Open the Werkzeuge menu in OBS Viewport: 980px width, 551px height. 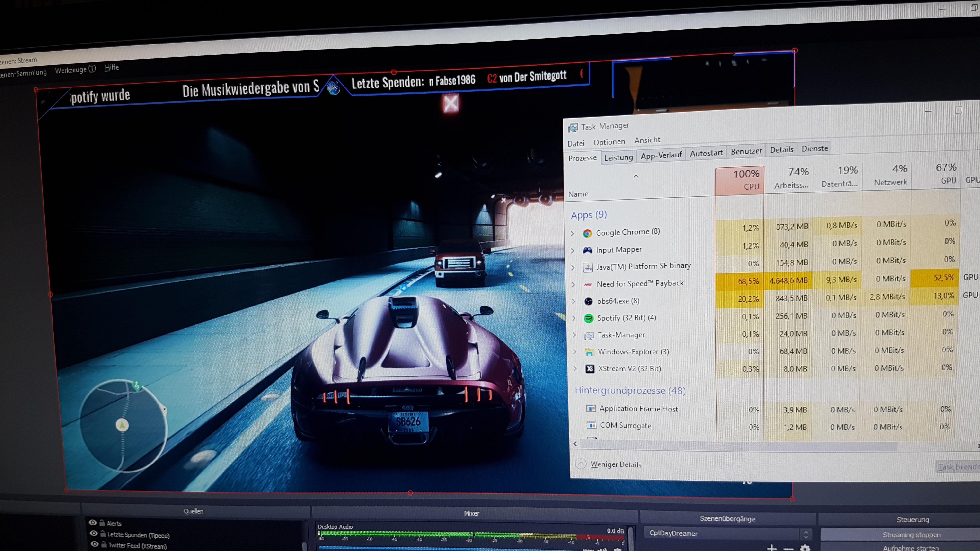pos(75,70)
